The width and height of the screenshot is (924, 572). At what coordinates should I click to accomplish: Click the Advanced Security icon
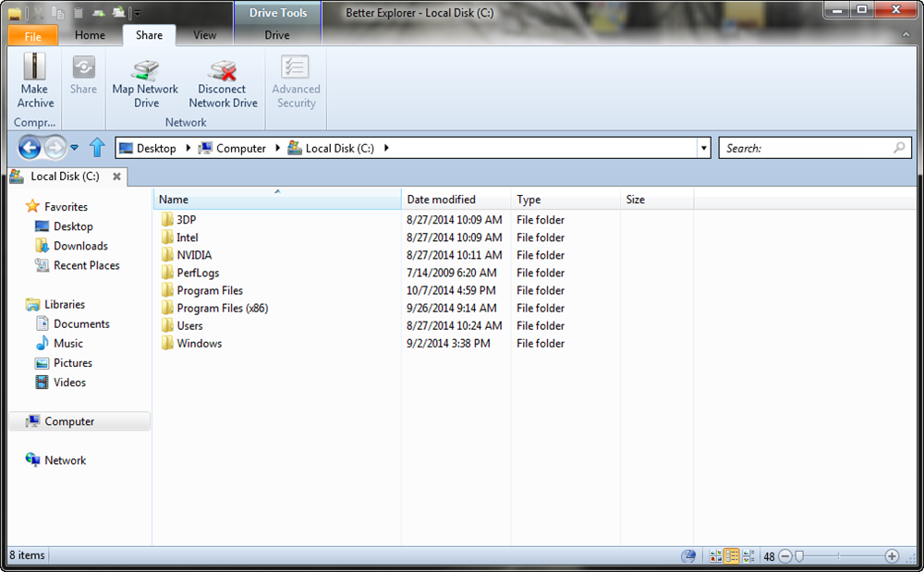(x=296, y=67)
